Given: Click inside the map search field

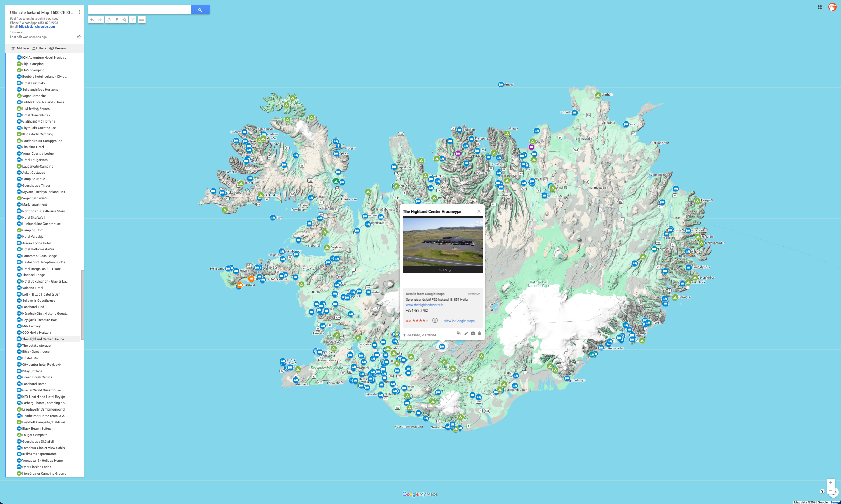Looking at the screenshot, I should pyautogui.click(x=139, y=10).
